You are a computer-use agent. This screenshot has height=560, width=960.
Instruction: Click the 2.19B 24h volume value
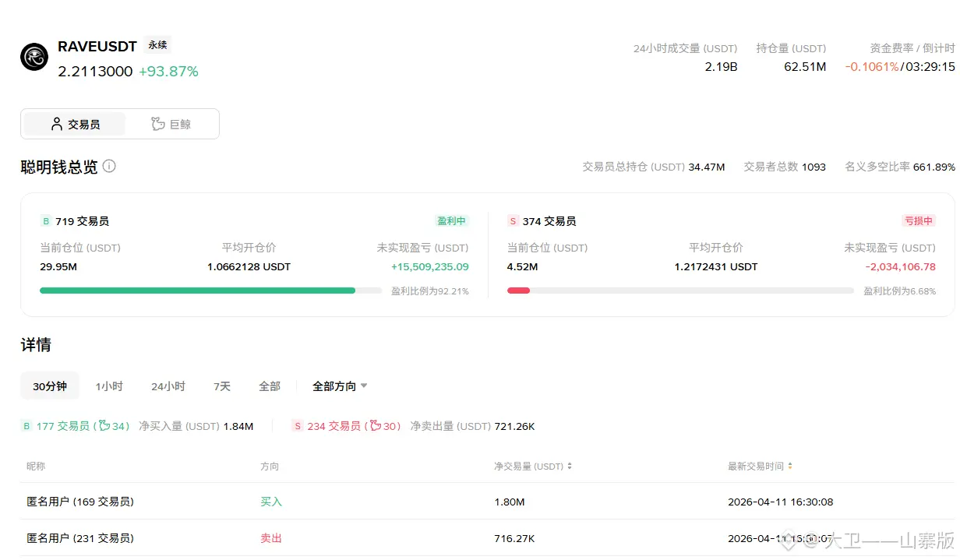click(721, 67)
